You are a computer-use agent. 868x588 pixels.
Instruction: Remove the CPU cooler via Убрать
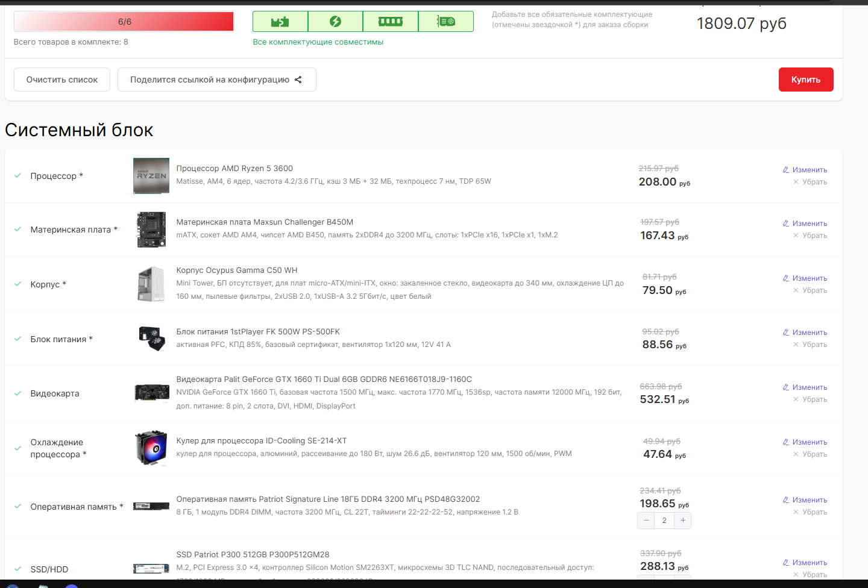[810, 454]
